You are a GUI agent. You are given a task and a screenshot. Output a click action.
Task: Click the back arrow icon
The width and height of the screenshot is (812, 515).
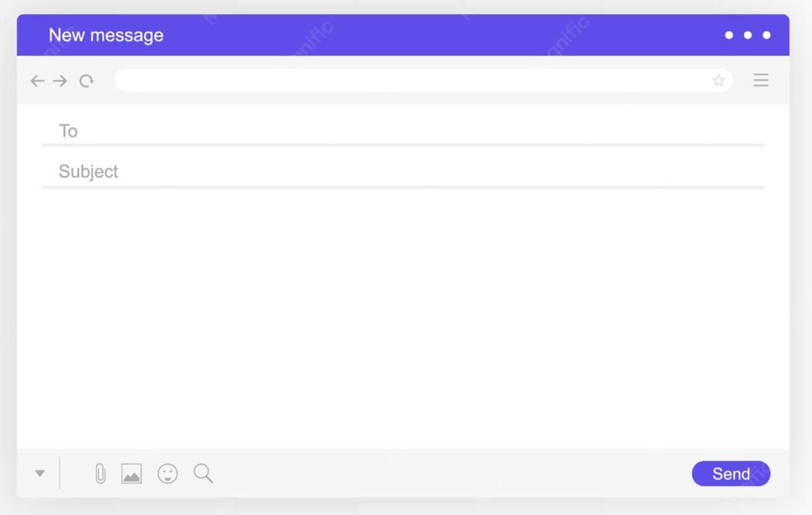click(x=37, y=81)
